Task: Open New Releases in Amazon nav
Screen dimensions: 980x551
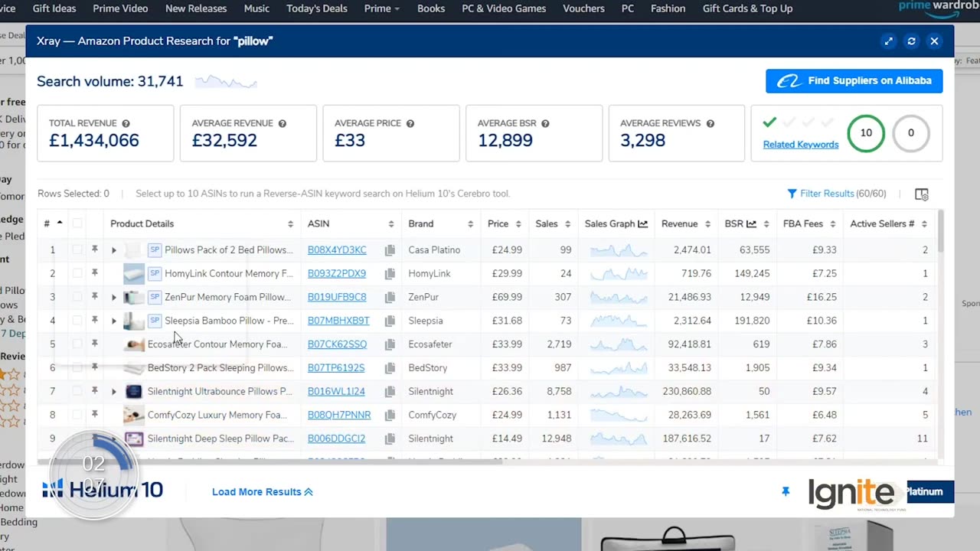Action: pyautogui.click(x=196, y=8)
